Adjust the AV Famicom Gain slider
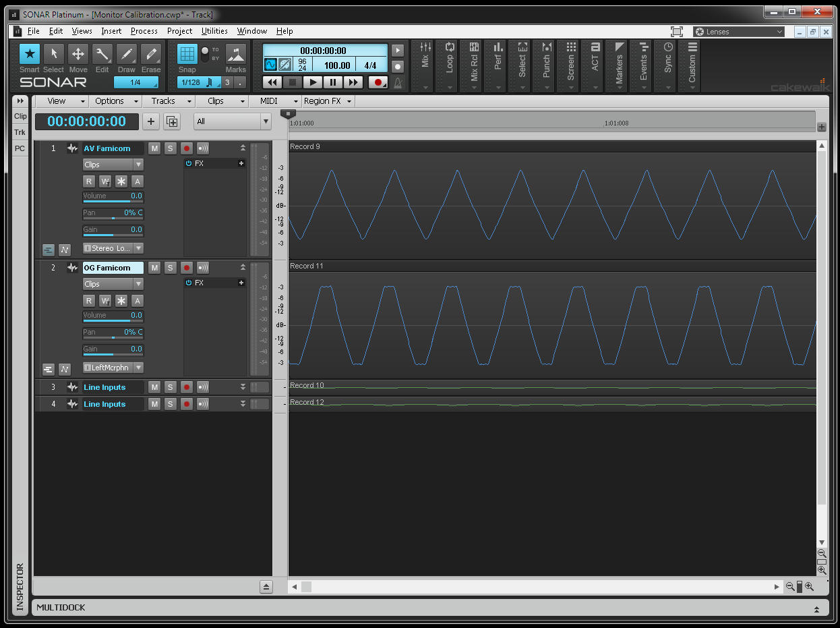This screenshot has width=840, height=628. (x=113, y=231)
